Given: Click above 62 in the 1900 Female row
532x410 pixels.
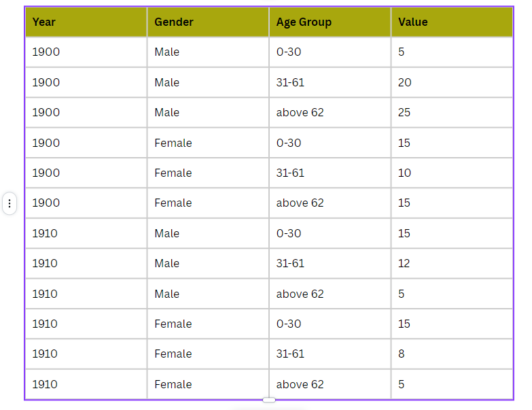Looking at the screenshot, I should point(330,203).
